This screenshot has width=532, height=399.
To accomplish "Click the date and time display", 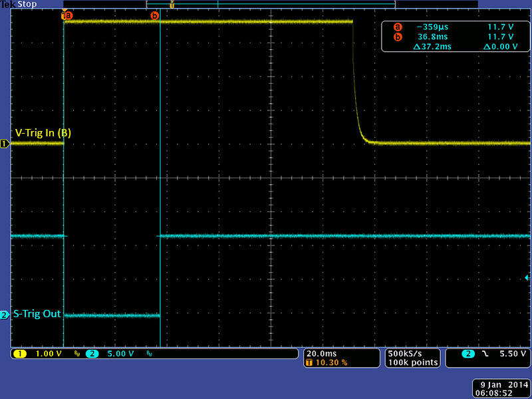I will pos(500,388).
